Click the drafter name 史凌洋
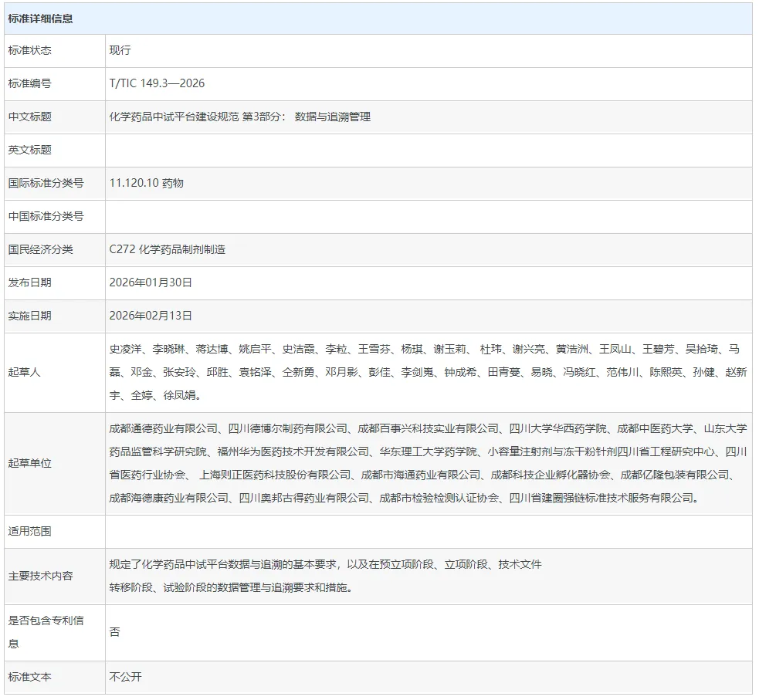Image resolution: width=759 pixels, height=700 pixels. pyautogui.click(x=125, y=350)
